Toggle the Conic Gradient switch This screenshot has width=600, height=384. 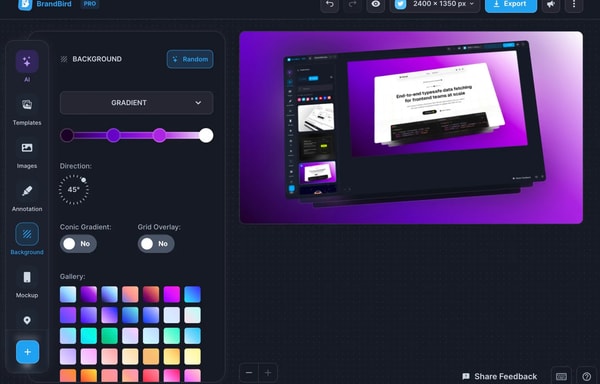point(78,244)
